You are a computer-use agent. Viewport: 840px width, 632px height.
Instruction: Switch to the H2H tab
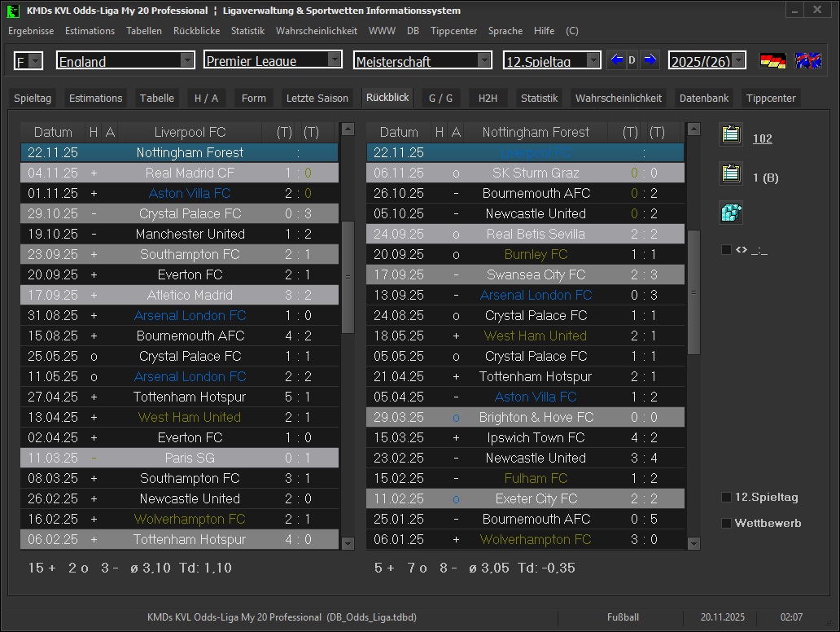(x=488, y=98)
